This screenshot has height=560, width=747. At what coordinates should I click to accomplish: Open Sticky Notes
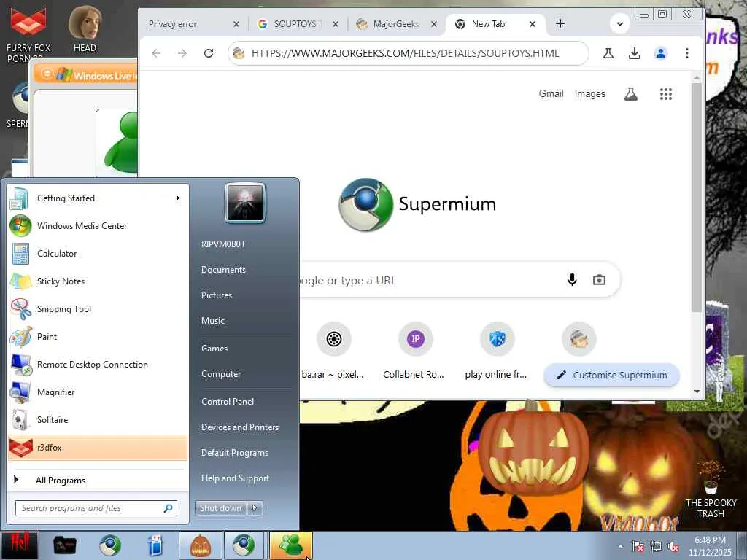98,281
